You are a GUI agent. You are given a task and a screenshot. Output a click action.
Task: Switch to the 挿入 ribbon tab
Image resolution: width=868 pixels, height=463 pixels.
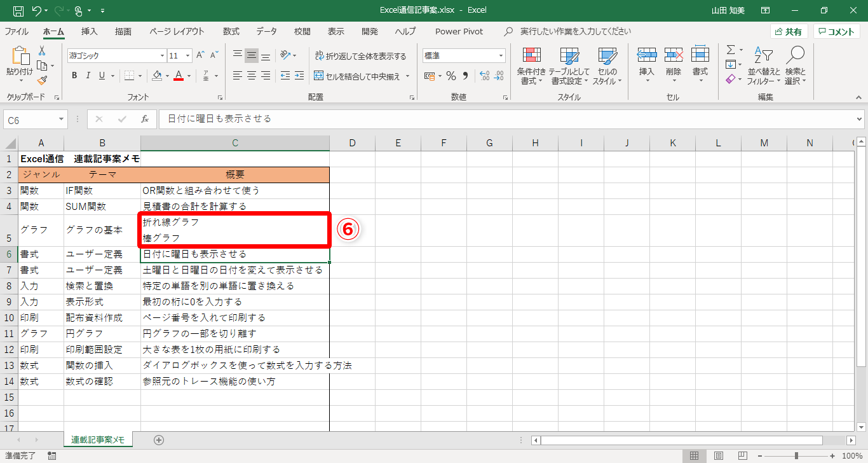tap(90, 32)
